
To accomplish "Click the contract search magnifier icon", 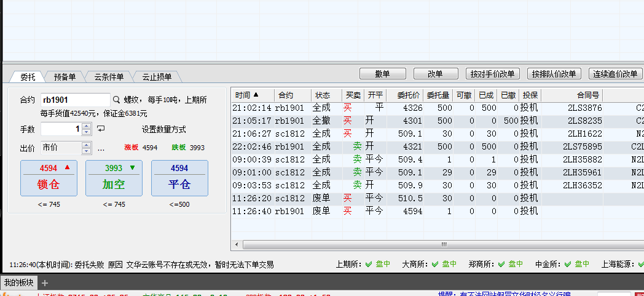I will click(116, 100).
